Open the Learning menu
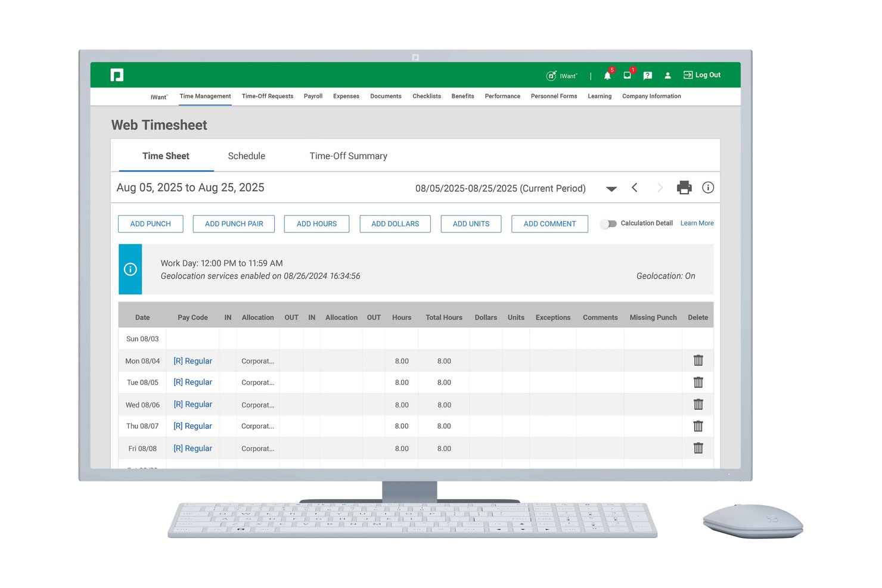 [x=600, y=96]
